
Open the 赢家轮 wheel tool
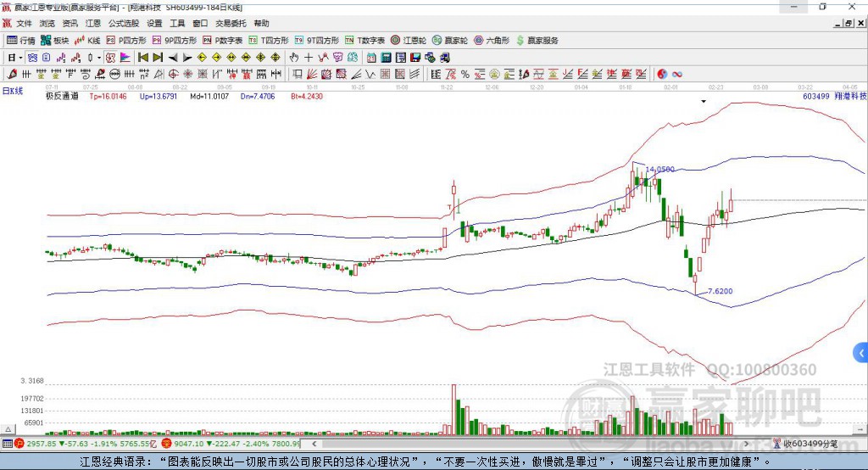450,41
